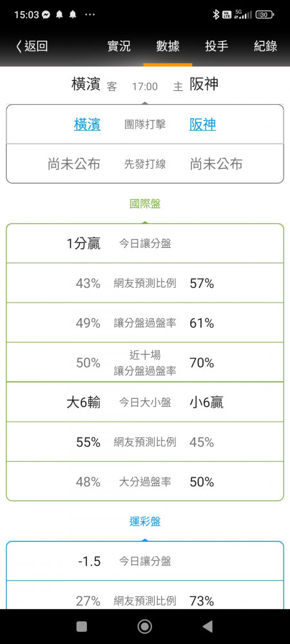This screenshot has width=290, height=644.
Task: Open 橫濱 team batting link
Action: point(87,124)
